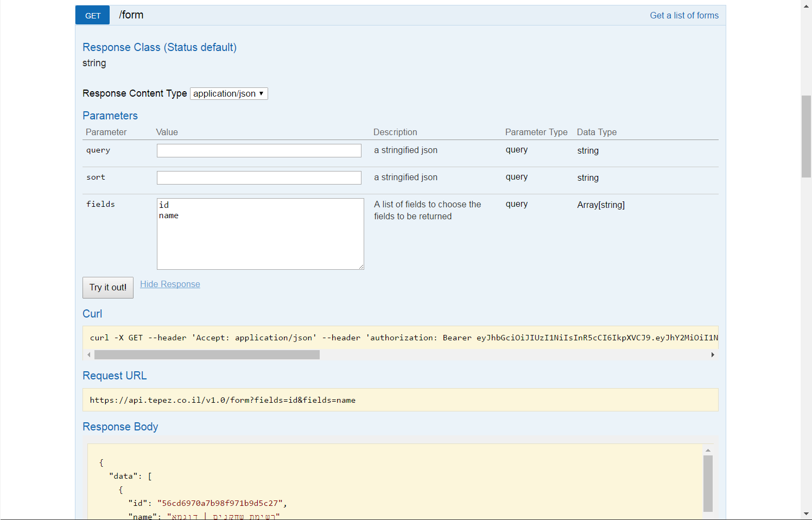The image size is (812, 520).
Task: Click the "data": [ line in response
Action: (x=130, y=476)
